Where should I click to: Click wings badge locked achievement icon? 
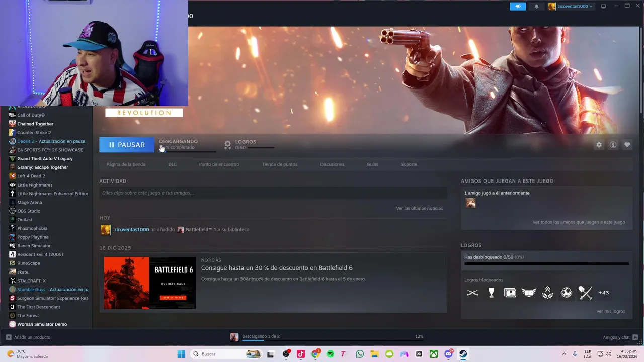529,293
